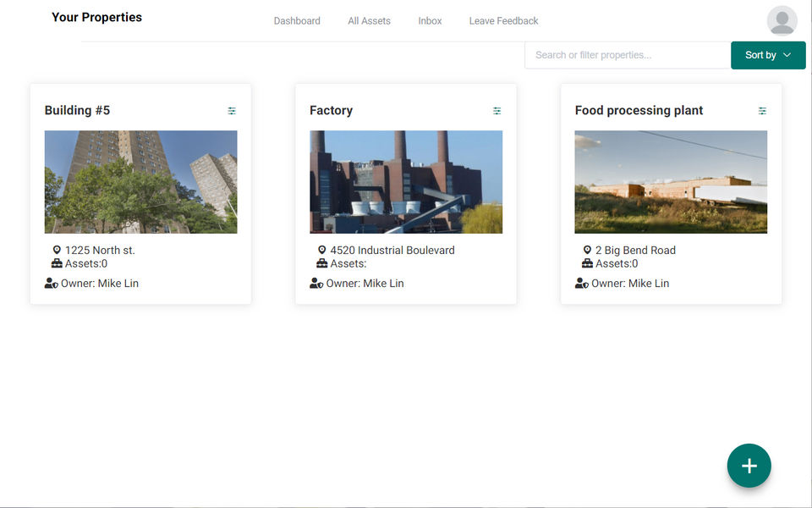The image size is (812, 508).
Task: Open the Building #5 property photo
Action: (140, 182)
